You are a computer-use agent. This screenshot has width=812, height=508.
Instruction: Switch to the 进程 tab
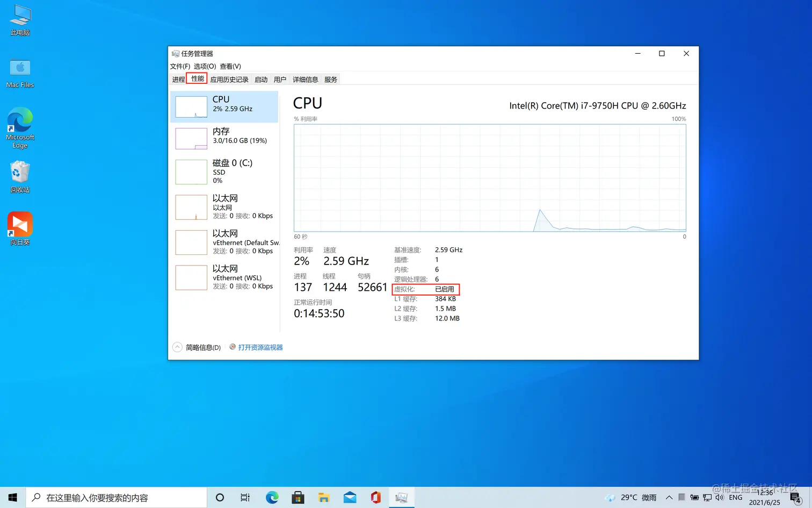click(x=178, y=80)
